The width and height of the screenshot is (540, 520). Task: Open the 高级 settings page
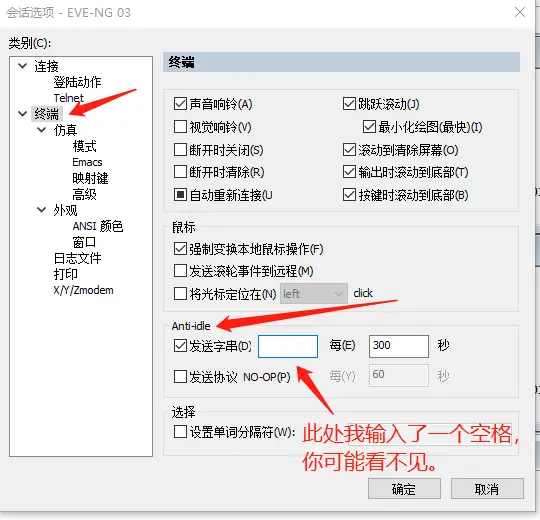[84, 194]
